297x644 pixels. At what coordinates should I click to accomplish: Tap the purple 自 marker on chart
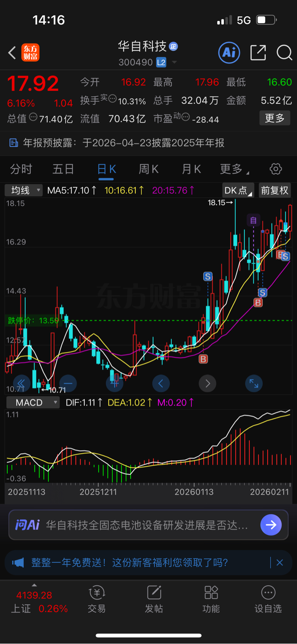(253, 220)
